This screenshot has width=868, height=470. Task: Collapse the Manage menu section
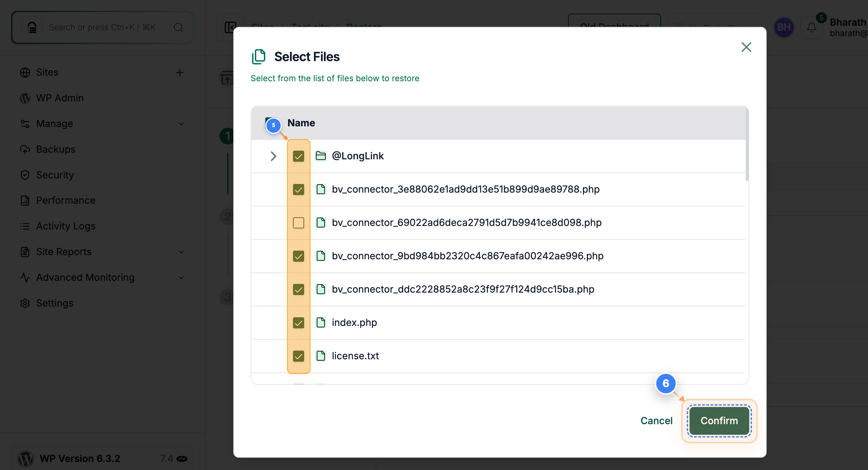tap(181, 124)
